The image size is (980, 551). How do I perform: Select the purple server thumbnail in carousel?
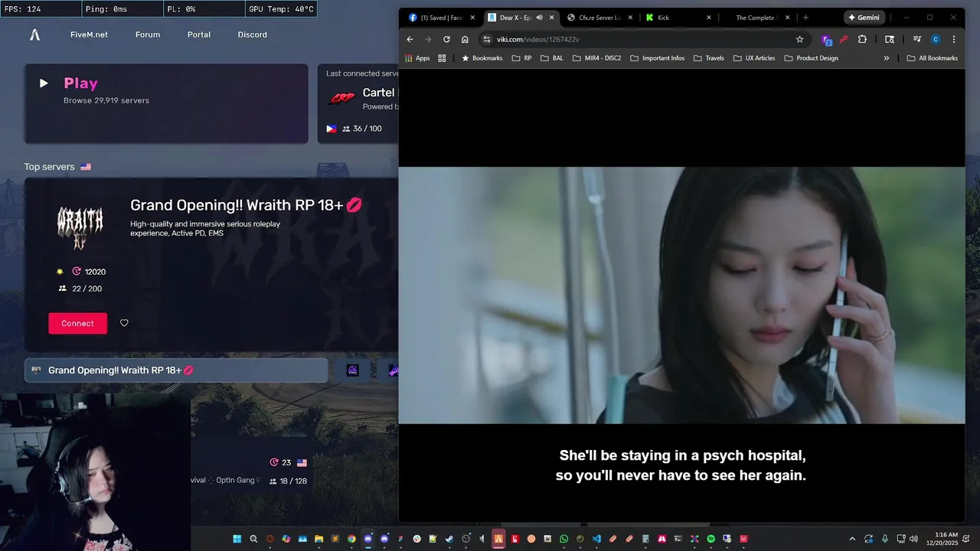pyautogui.click(x=353, y=370)
